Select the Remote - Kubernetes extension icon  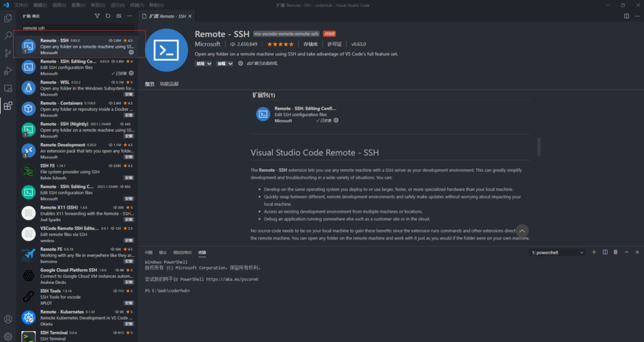(28, 317)
